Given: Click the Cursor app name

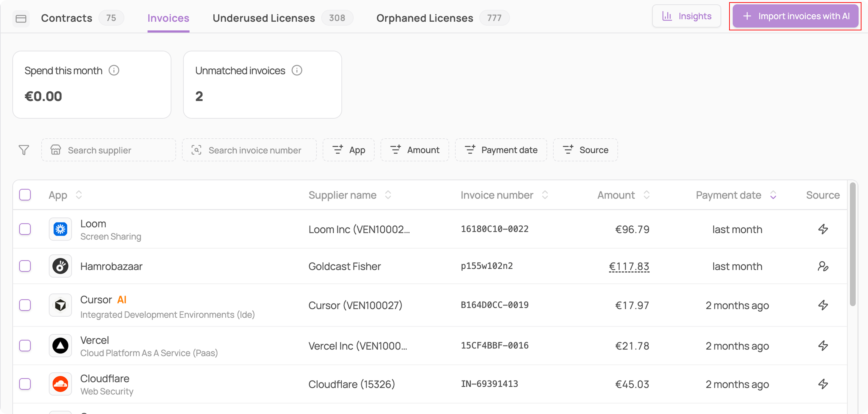Looking at the screenshot, I should 96,299.
